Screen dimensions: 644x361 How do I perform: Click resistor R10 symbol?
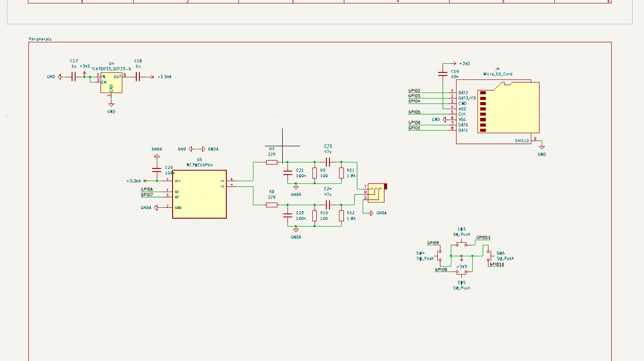point(314,216)
